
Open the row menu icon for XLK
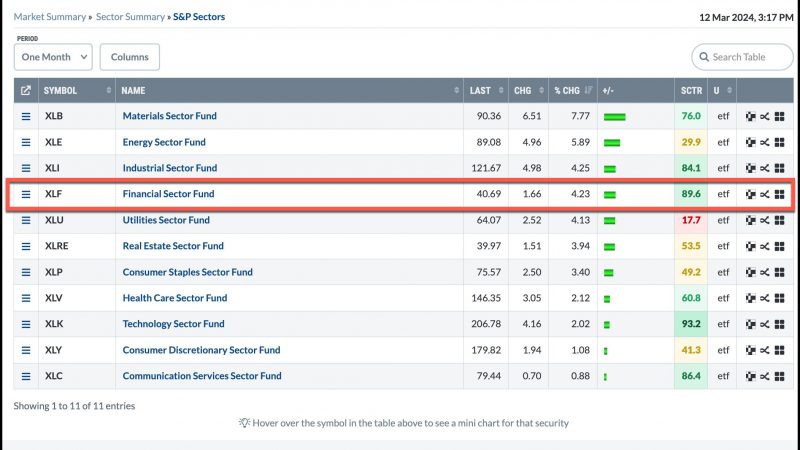26,324
